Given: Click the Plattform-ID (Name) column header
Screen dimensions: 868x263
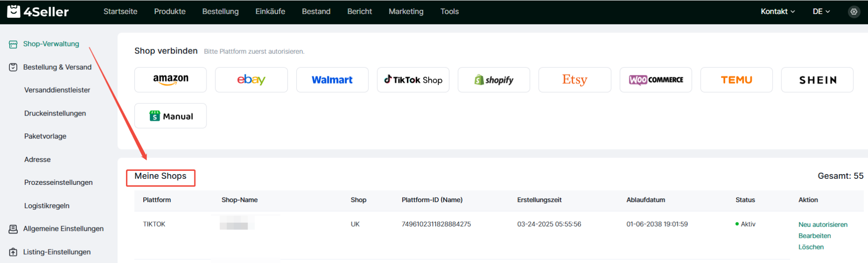Looking at the screenshot, I should pyautogui.click(x=432, y=200).
